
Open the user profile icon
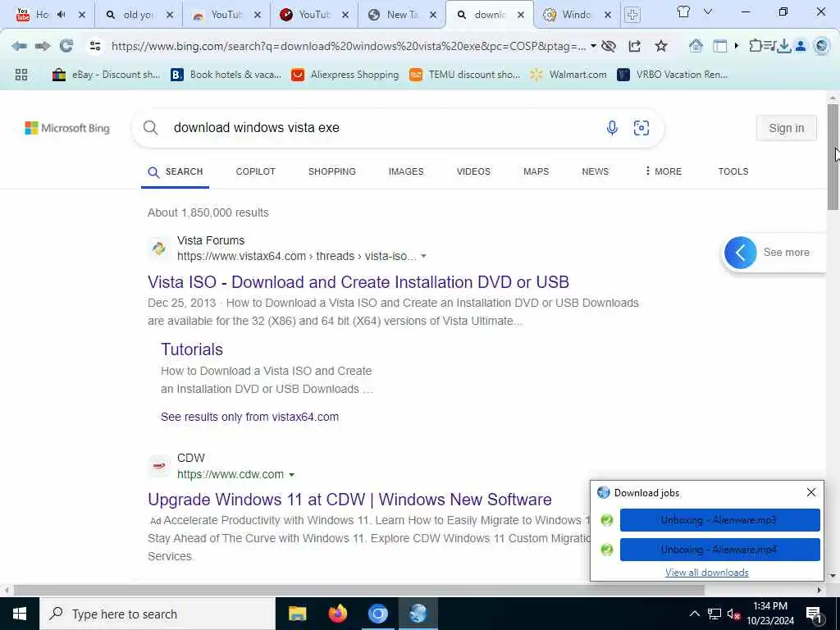[x=801, y=46]
